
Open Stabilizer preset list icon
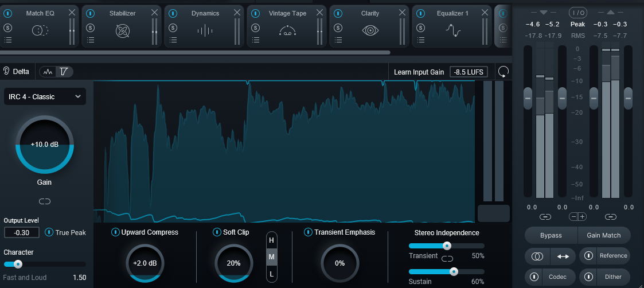pos(91,40)
